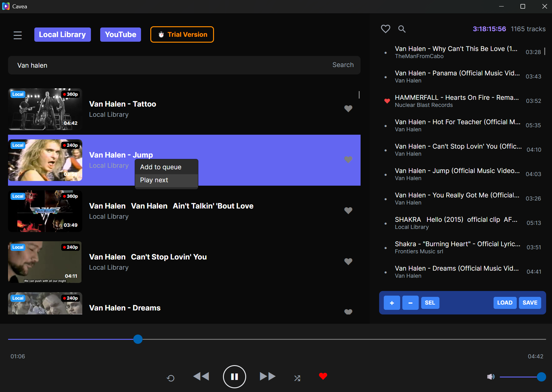Save the current playlist with SAVE
This screenshot has height=392, width=552.
(x=530, y=303)
